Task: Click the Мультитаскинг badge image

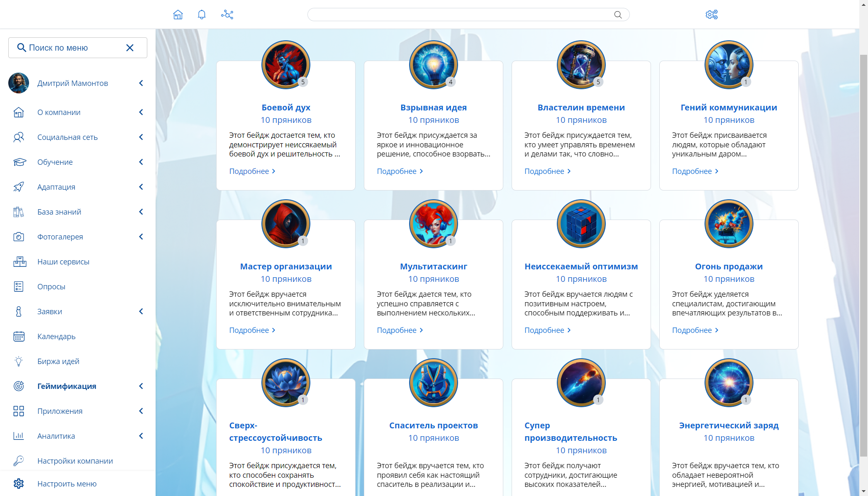Action: 433,224
